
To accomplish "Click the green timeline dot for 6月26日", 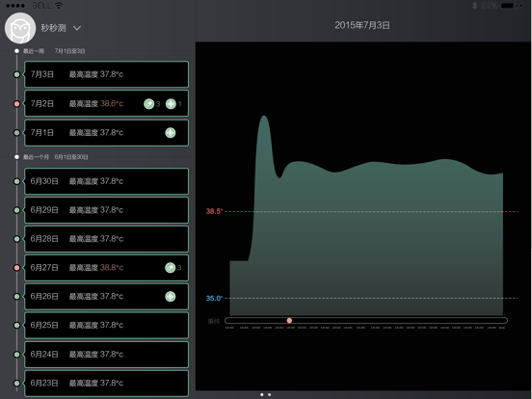I will (x=16, y=297).
